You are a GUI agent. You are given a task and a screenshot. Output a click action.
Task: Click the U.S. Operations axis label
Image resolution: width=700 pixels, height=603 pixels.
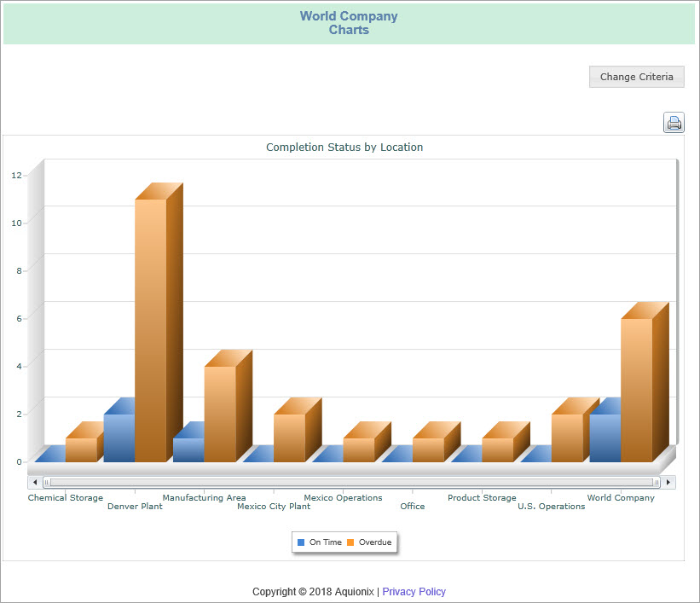pyautogui.click(x=551, y=506)
